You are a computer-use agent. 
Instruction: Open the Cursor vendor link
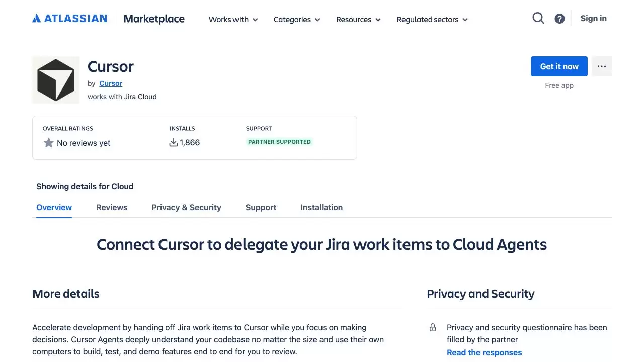(111, 83)
